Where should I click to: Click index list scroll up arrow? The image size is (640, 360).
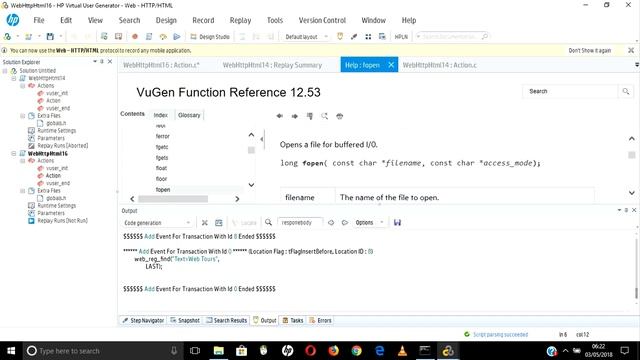click(251, 135)
